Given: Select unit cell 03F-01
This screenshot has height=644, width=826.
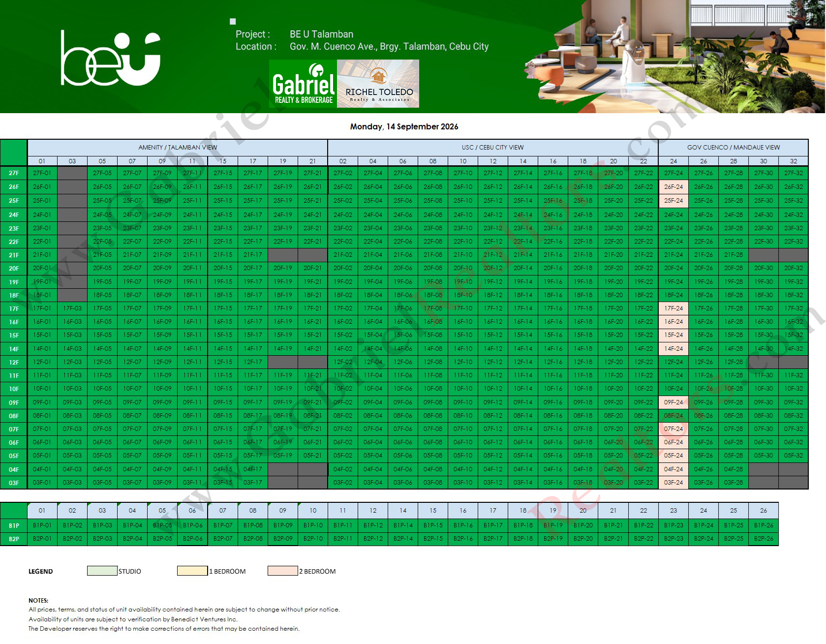Looking at the screenshot, I should pos(42,483).
